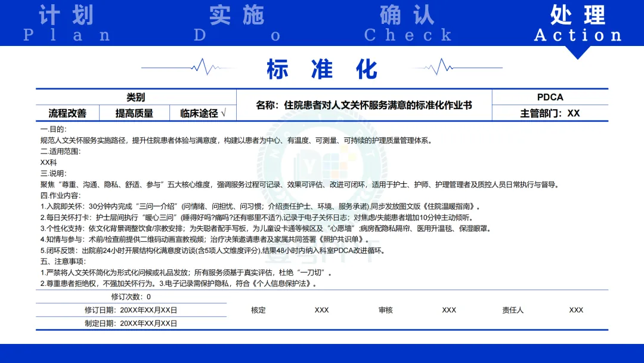
Task: Click the 四.作业内容 section heading
Action: tap(60, 195)
